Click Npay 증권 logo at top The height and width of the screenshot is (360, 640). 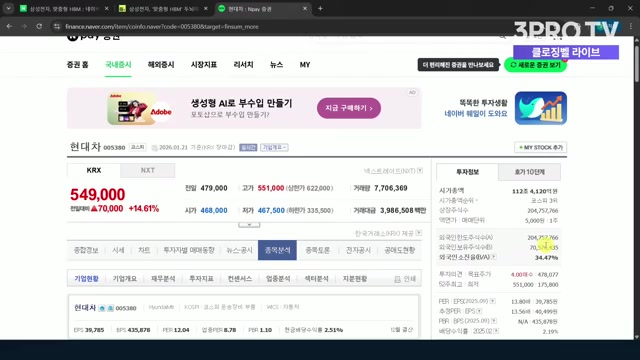click(x=93, y=38)
